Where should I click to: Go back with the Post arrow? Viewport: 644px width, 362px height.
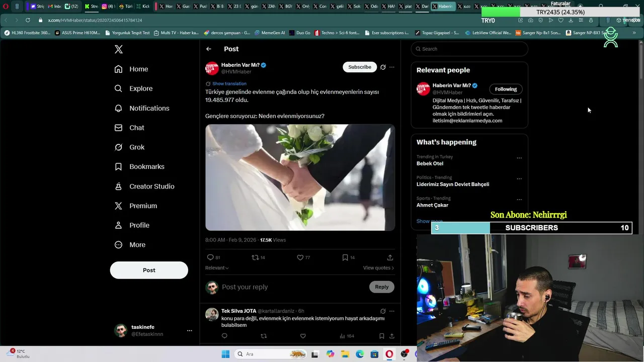(209, 49)
